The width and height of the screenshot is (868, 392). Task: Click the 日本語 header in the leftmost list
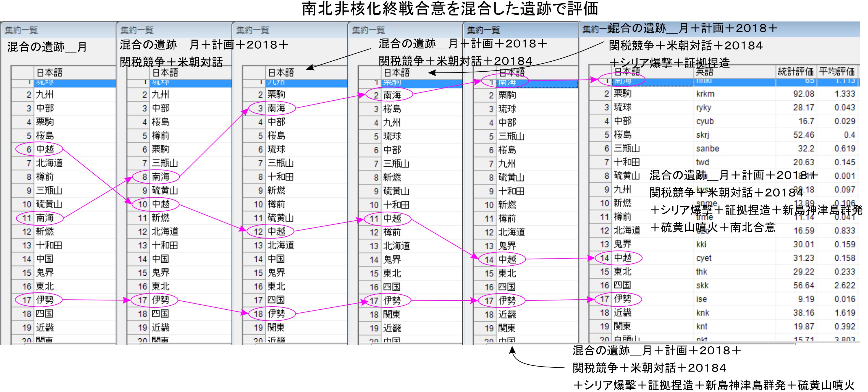click(49, 72)
